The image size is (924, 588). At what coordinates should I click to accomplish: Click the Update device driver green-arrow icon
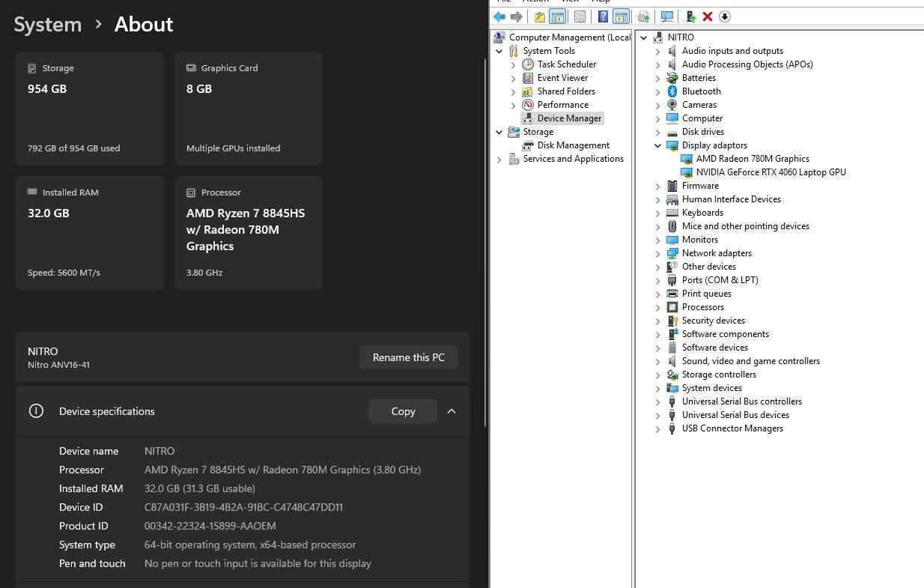pos(690,16)
